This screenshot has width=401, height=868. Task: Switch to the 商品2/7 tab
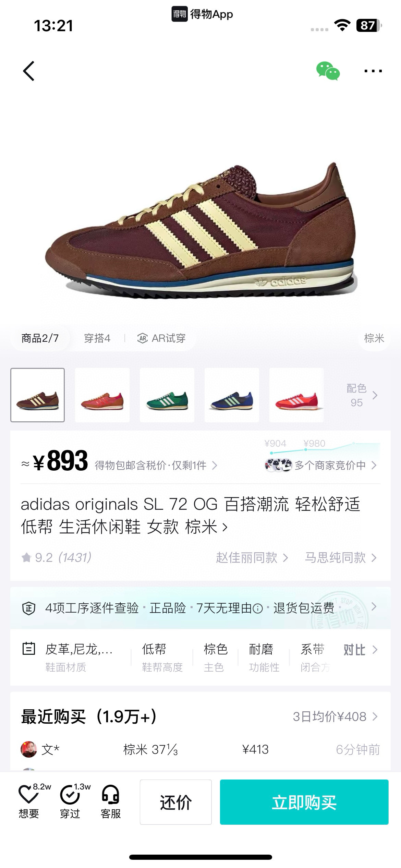40,338
